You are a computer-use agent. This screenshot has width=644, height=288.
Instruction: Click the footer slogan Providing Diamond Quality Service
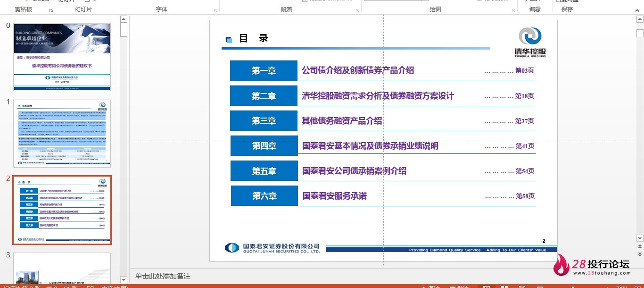coord(445,250)
